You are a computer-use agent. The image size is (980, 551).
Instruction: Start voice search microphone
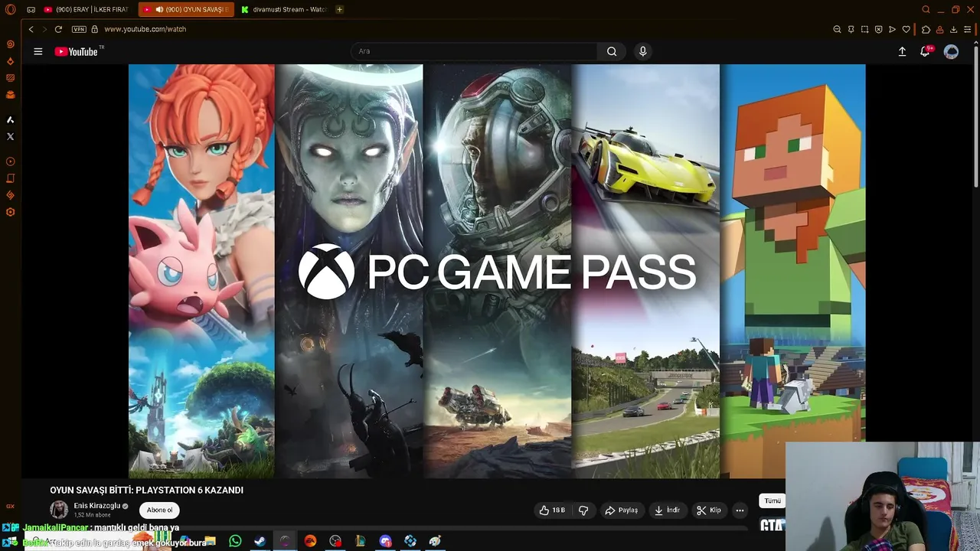click(643, 51)
